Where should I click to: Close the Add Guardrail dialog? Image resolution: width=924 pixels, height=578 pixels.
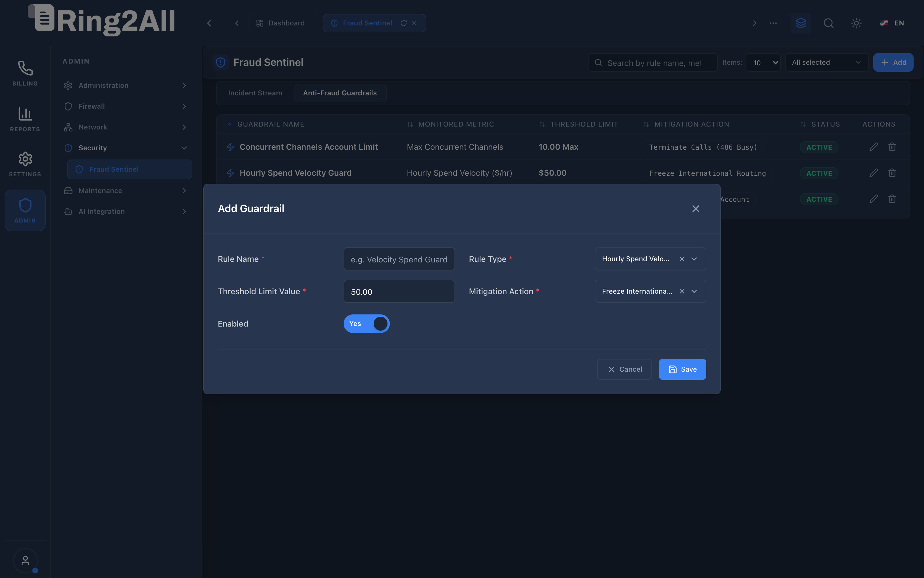(x=696, y=209)
